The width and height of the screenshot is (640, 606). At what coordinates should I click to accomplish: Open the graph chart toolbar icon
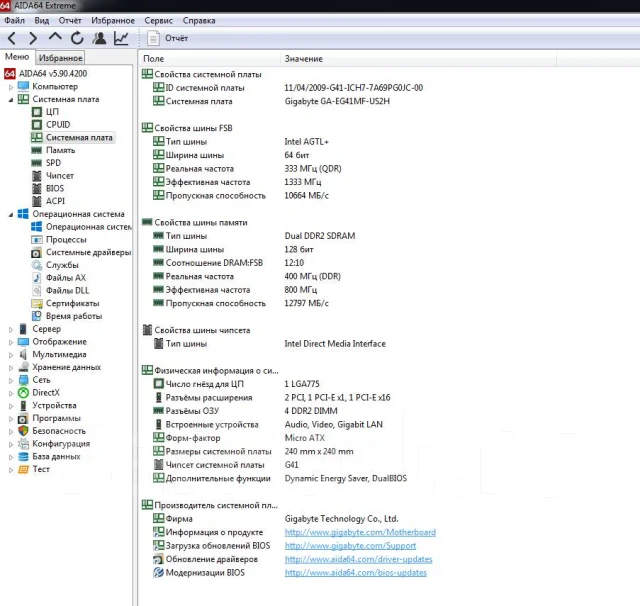(x=121, y=38)
